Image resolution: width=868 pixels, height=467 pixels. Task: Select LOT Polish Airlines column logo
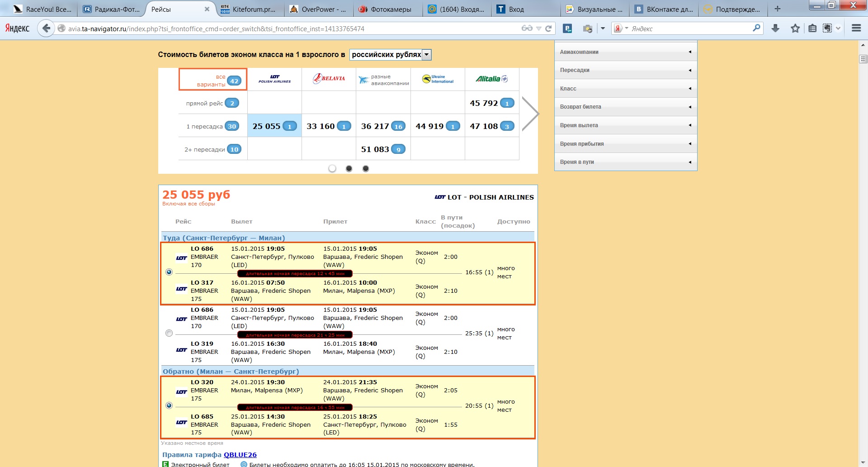[x=274, y=79]
